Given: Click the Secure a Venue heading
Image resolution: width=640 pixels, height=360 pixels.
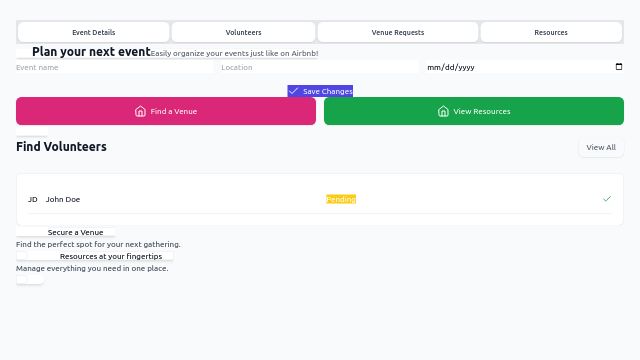Looking at the screenshot, I should click(76, 232).
